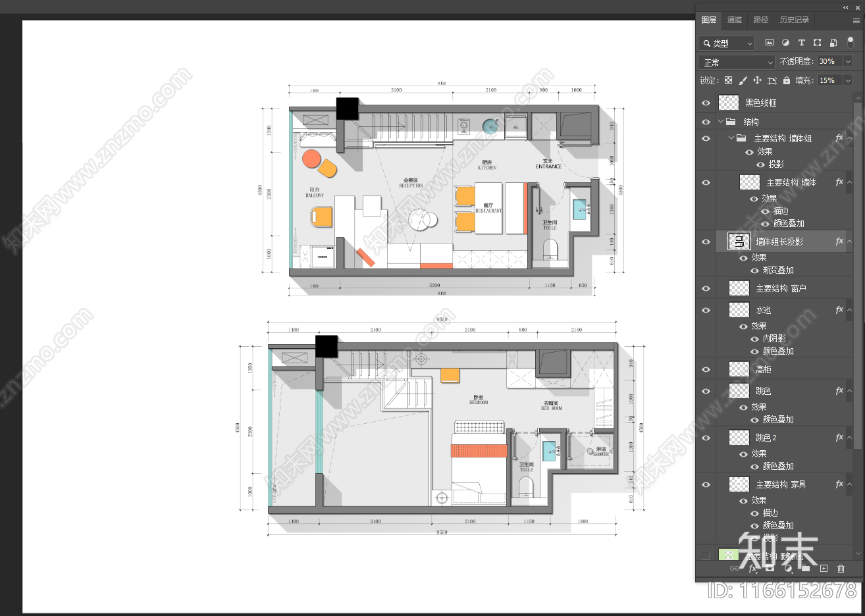Viewport: 865px width, 616px height.
Task: Collapse the 主要结构 墙体组 group chevron
Action: click(731, 138)
